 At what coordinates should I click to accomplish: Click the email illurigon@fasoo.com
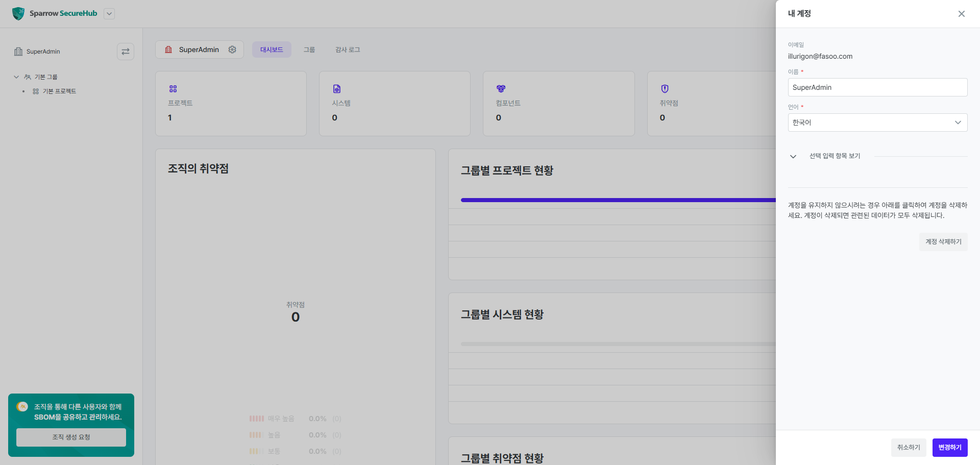(x=820, y=57)
